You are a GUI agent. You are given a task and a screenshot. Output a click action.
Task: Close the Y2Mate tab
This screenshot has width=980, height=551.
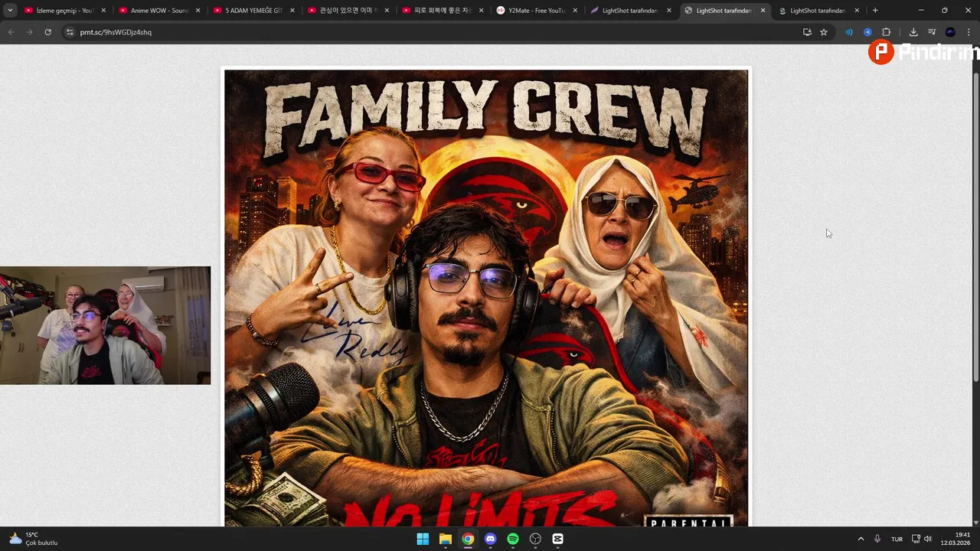coord(575,11)
